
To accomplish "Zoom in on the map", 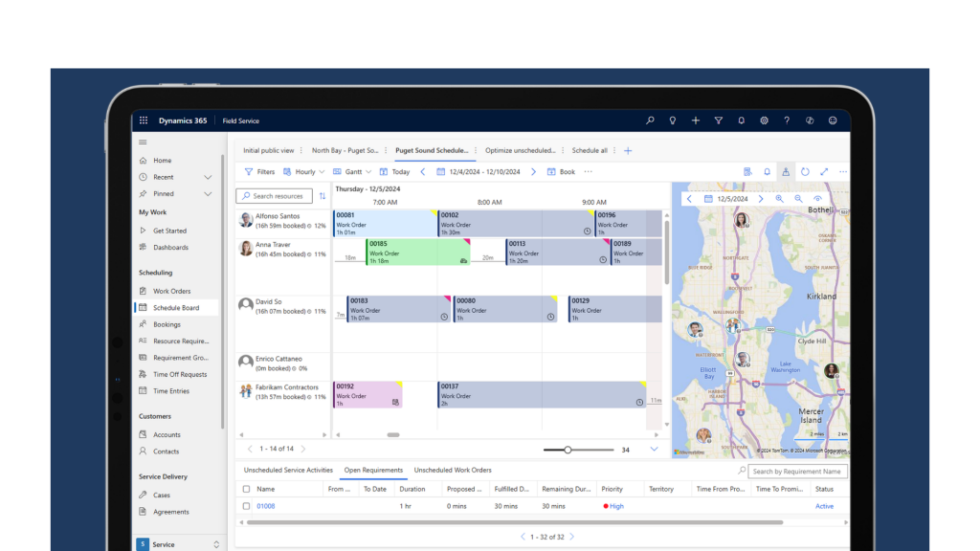I will click(780, 199).
